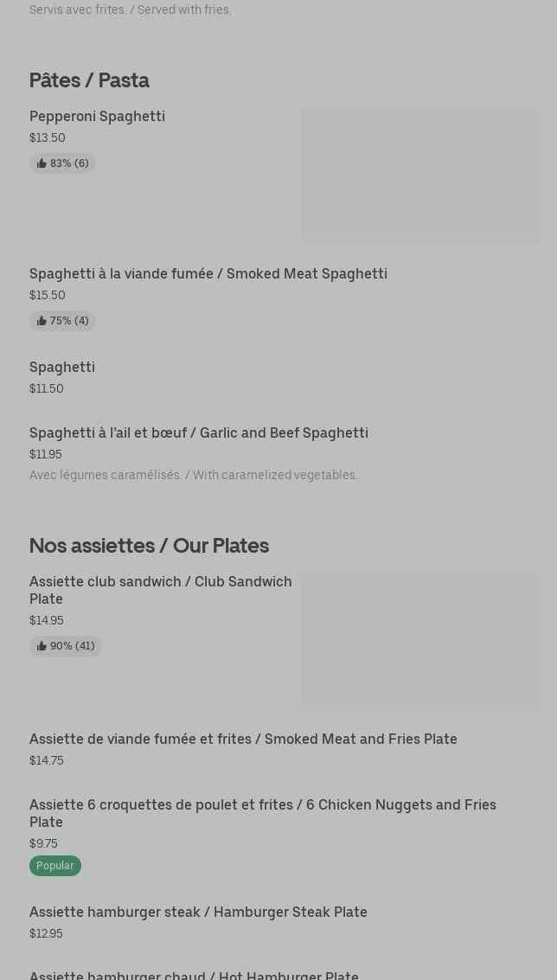
Task: Pick the 6 Chicken Nuggets and Fries Plate
Action: [262, 813]
